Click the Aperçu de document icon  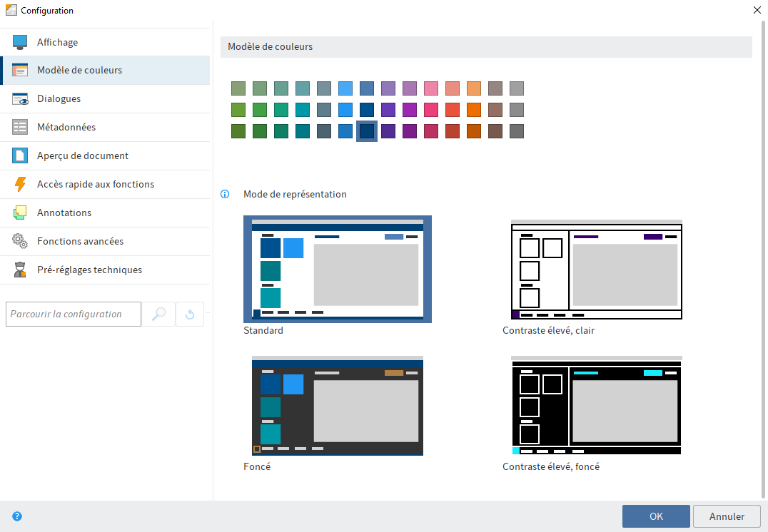click(19, 155)
